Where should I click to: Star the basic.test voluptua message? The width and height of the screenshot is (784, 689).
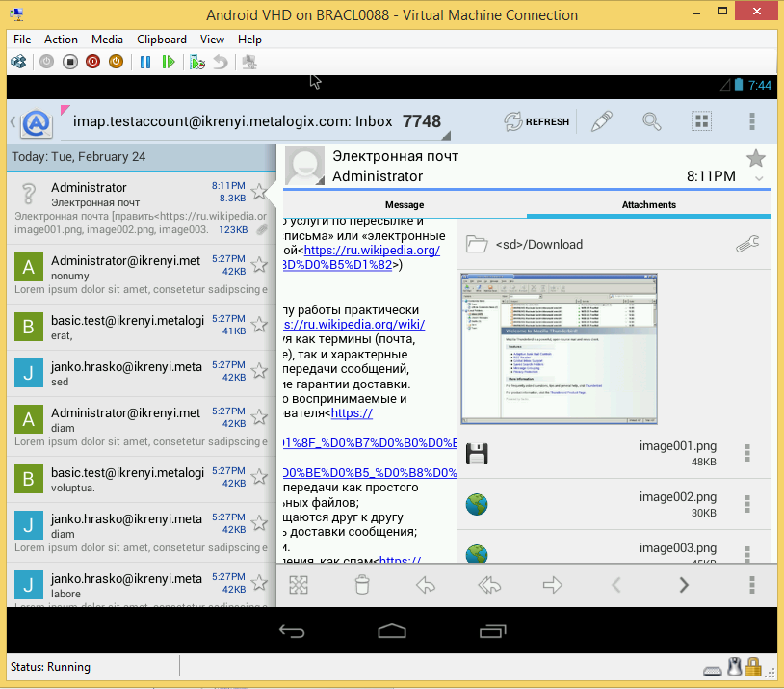(x=259, y=476)
